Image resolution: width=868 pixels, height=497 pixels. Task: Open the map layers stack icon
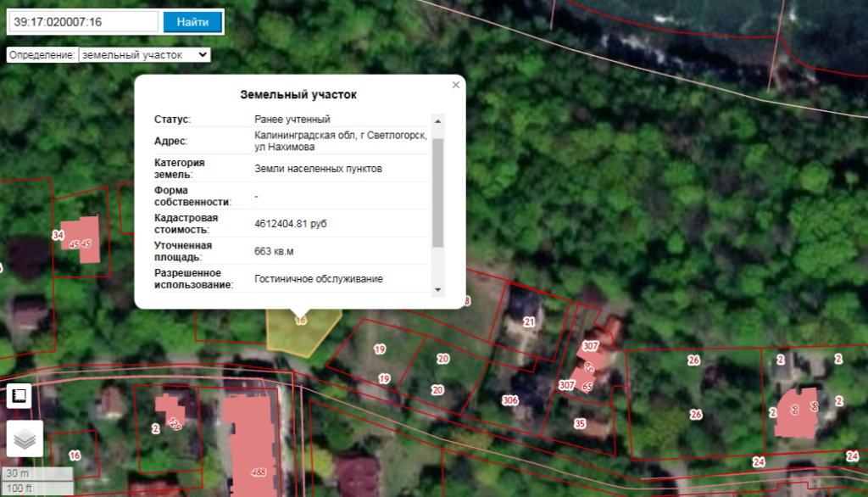(x=25, y=438)
